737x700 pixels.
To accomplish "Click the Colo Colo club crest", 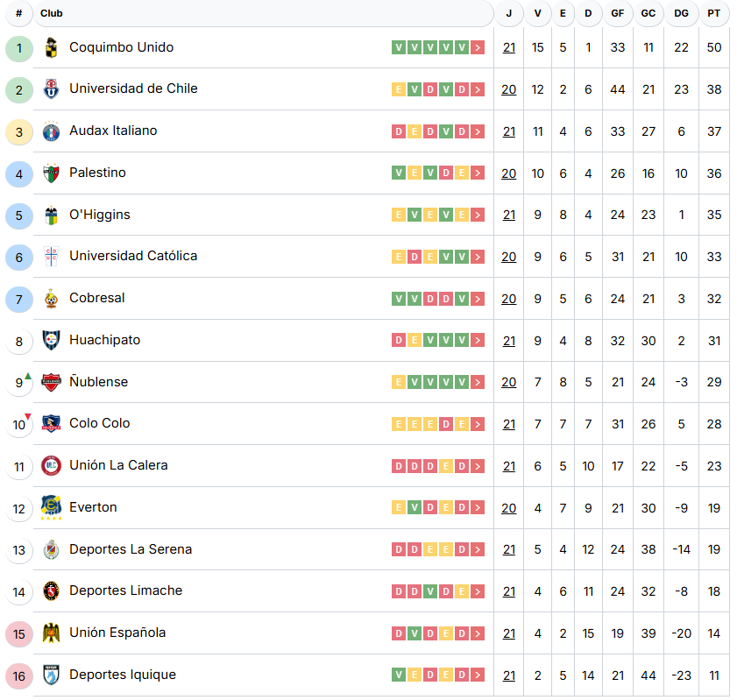I will tap(51, 423).
